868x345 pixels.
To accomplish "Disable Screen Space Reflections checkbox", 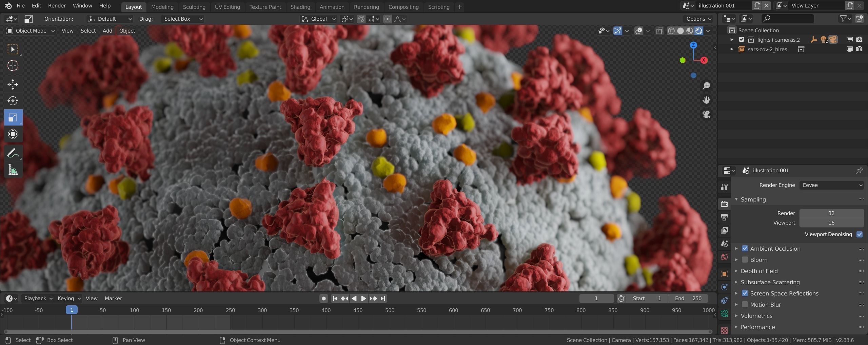I will (x=745, y=293).
